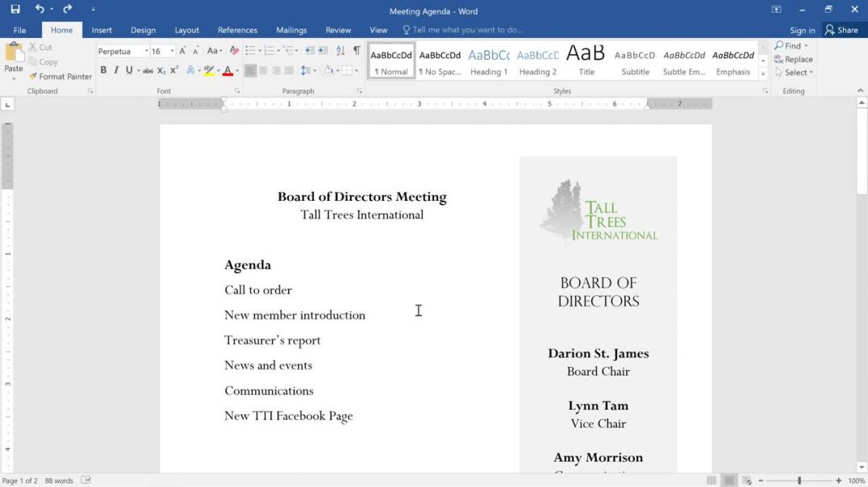Expand the Styles gallery more arrow

click(x=763, y=73)
